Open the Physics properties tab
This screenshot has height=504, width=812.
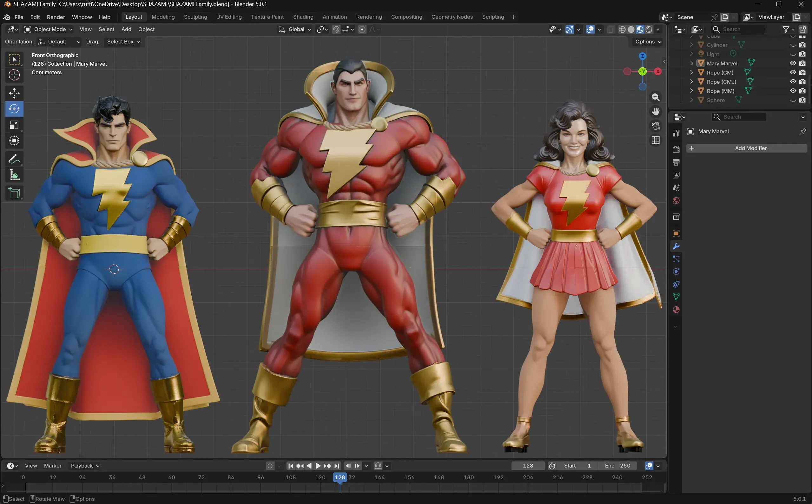pos(676,272)
